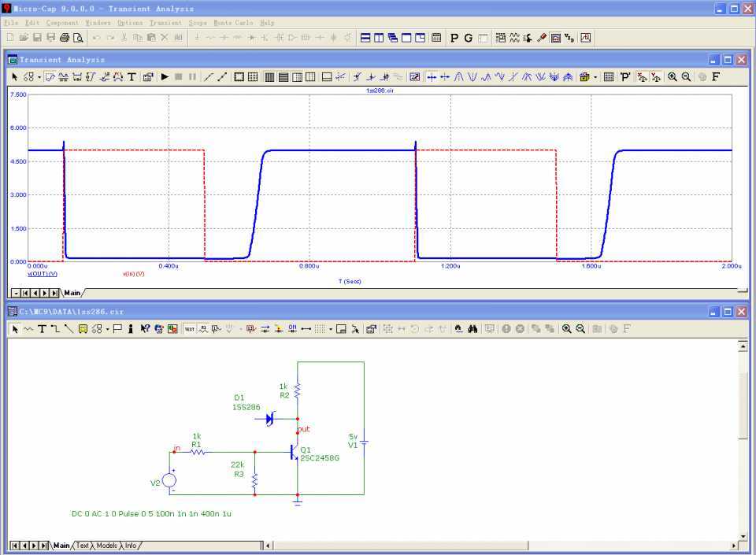Select arrow pointer in Transient Analysis toolbar
Image resolution: width=756 pixels, height=555 pixels.
pyautogui.click(x=14, y=76)
